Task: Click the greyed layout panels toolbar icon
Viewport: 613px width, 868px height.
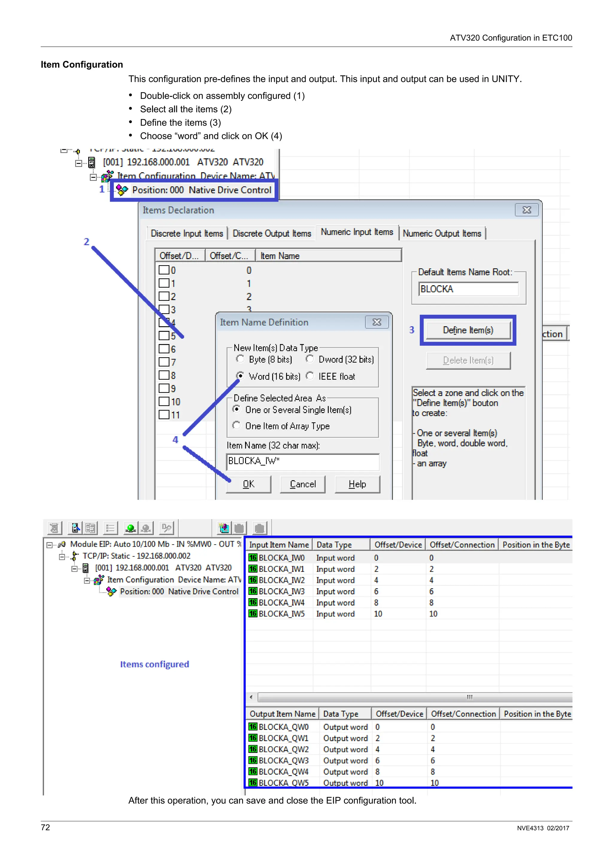Action: (x=90, y=528)
